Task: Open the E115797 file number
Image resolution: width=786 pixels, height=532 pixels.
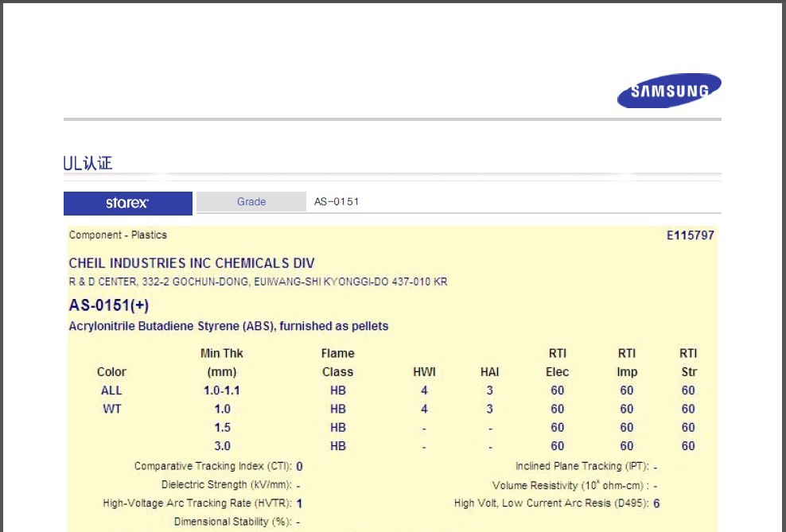Action: [690, 235]
